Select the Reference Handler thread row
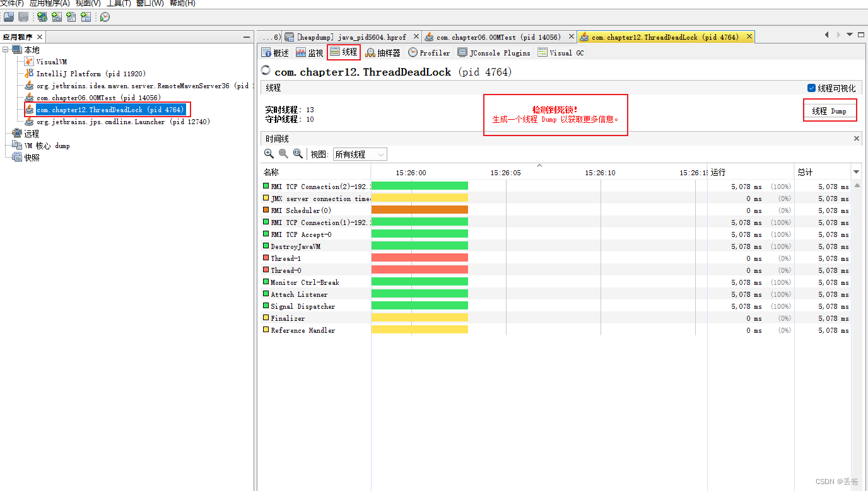Image resolution: width=868 pixels, height=491 pixels. [x=556, y=330]
